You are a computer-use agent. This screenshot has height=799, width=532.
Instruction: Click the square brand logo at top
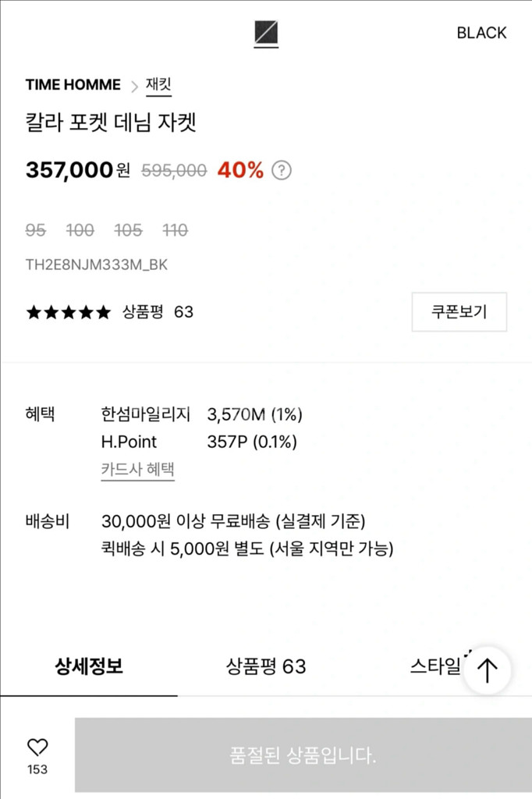(x=266, y=33)
